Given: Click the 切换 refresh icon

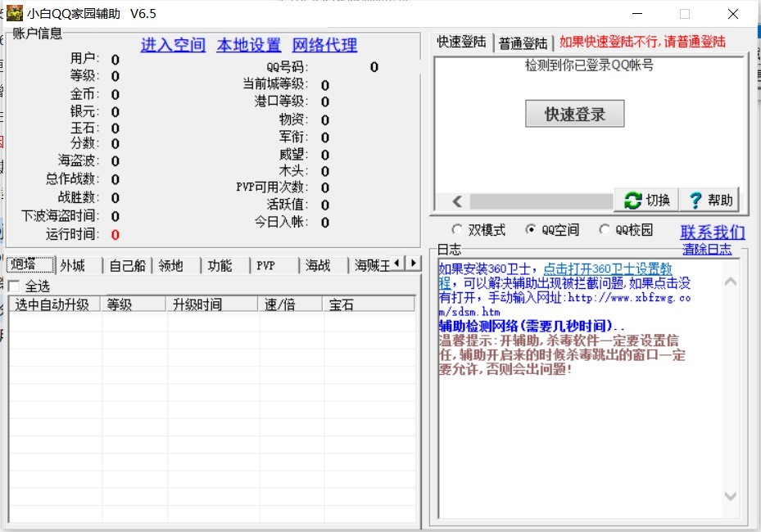Looking at the screenshot, I should [632, 200].
